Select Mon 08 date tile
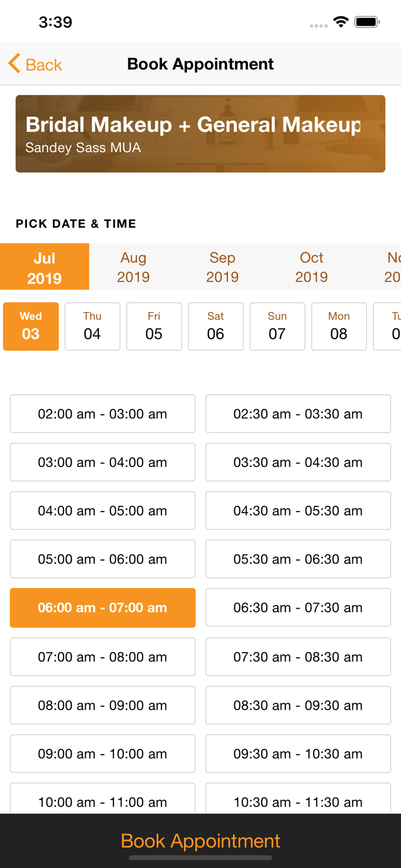The height and width of the screenshot is (868, 401). pyautogui.click(x=339, y=326)
